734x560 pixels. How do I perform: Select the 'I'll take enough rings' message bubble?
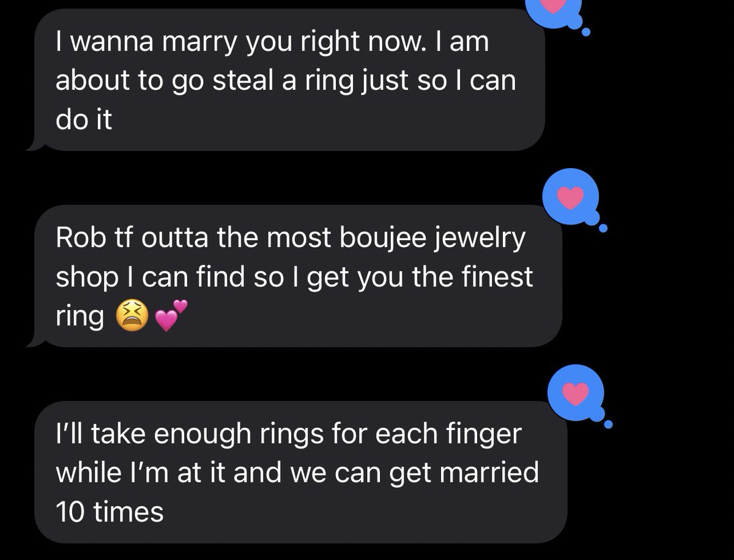click(300, 472)
